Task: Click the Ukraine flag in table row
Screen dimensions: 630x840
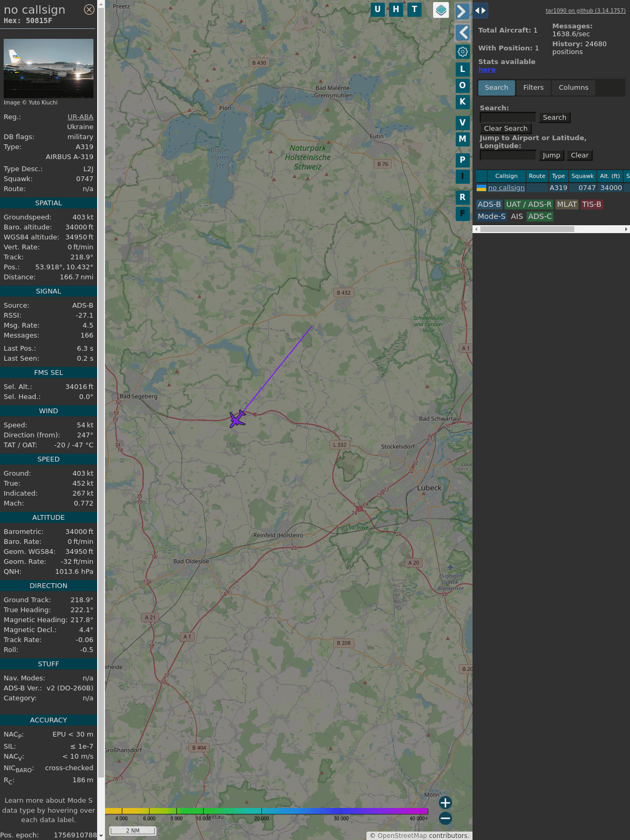Action: coord(481,188)
